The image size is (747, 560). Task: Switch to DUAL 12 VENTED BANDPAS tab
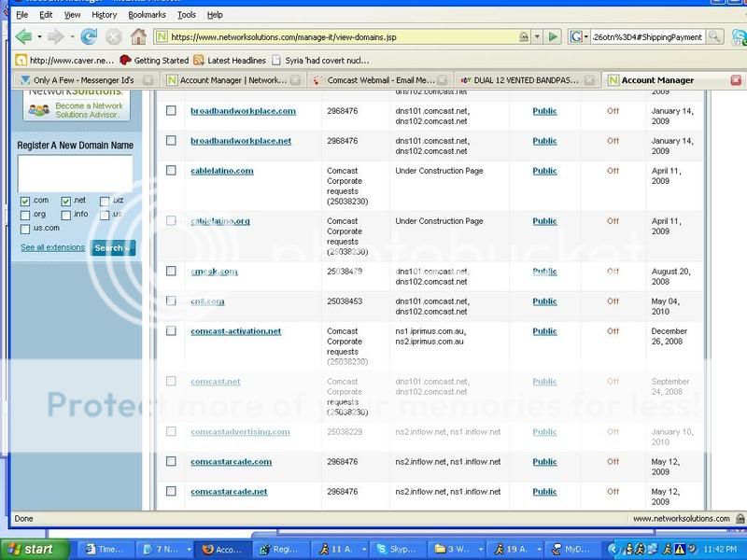pyautogui.click(x=527, y=80)
